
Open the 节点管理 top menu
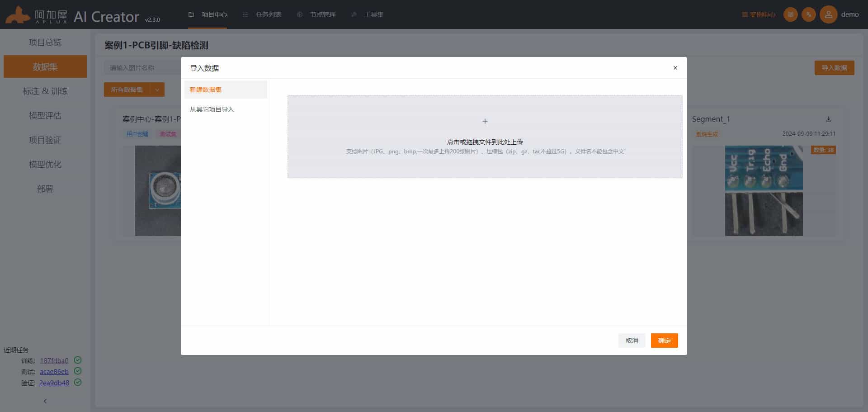coord(316,14)
